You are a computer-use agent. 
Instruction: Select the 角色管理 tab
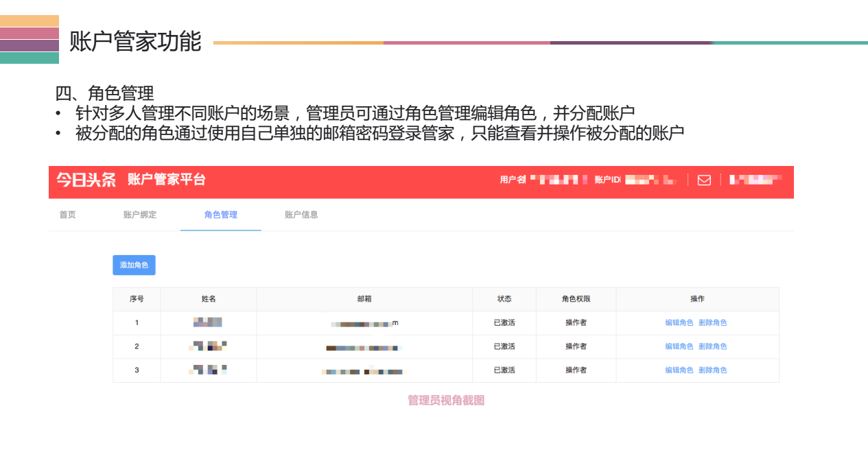coord(220,214)
